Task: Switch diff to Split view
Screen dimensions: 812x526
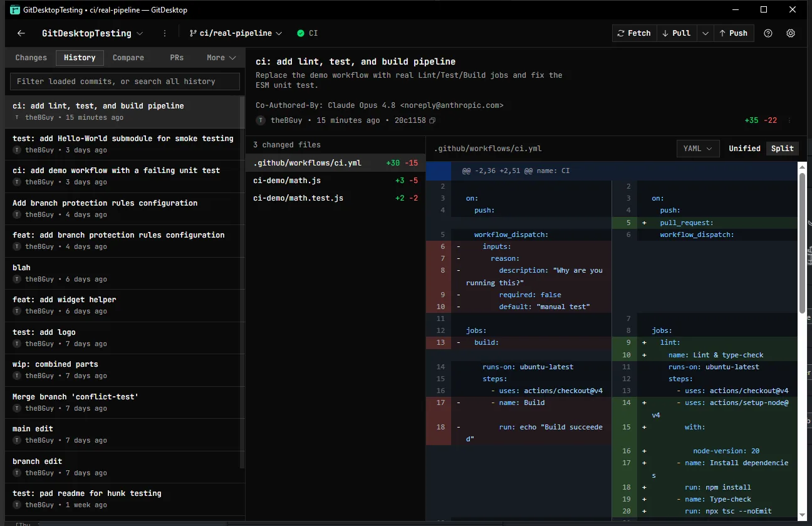Action: [783, 149]
